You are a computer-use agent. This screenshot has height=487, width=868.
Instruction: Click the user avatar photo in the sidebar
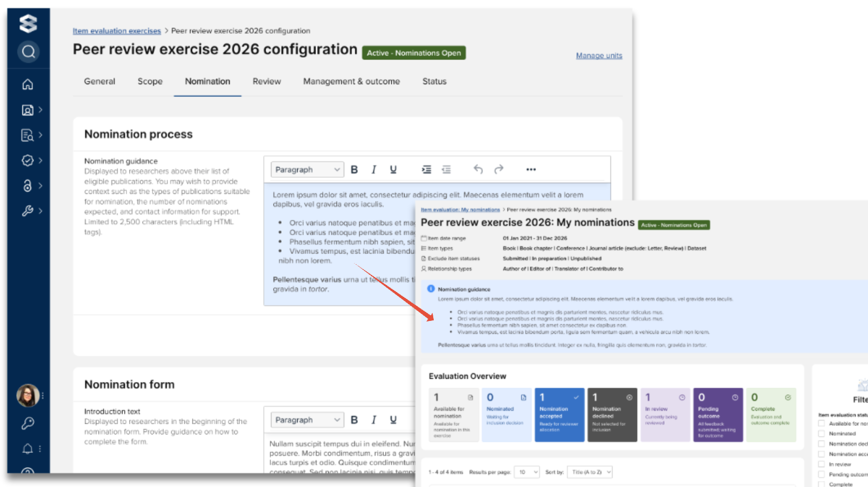tap(27, 396)
